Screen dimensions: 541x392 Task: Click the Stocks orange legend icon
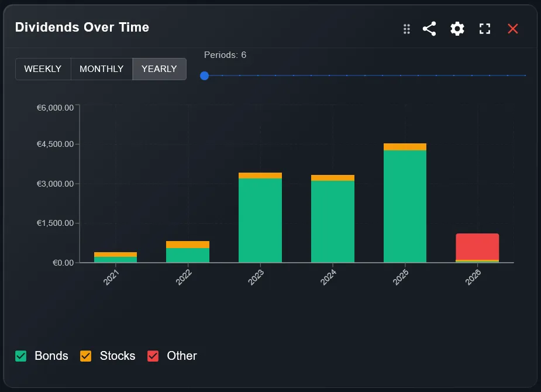(x=85, y=356)
